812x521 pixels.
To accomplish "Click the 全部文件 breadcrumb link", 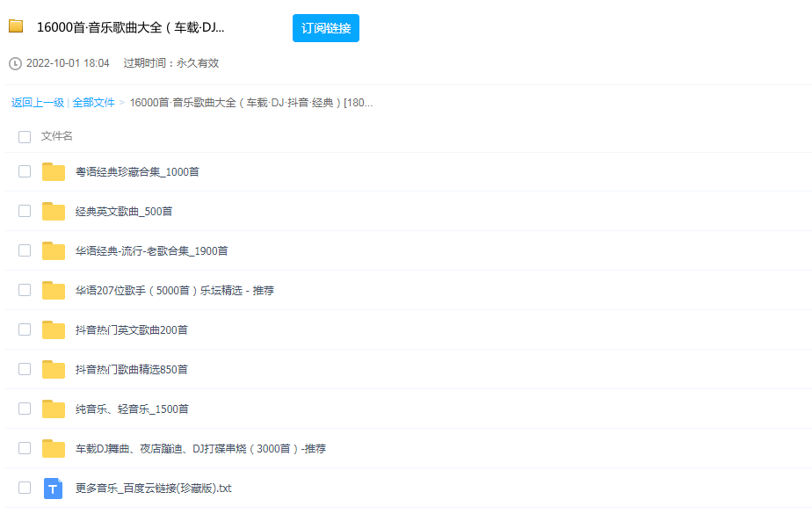I will coord(94,103).
